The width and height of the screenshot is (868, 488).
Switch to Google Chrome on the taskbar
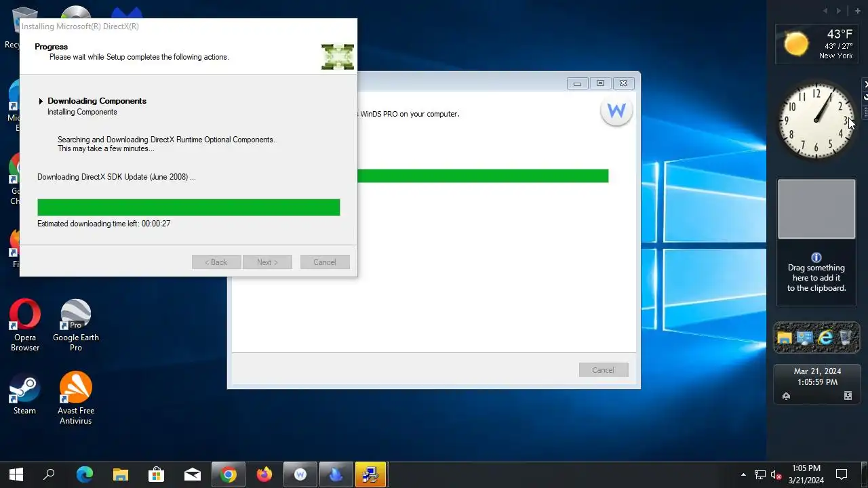click(229, 474)
